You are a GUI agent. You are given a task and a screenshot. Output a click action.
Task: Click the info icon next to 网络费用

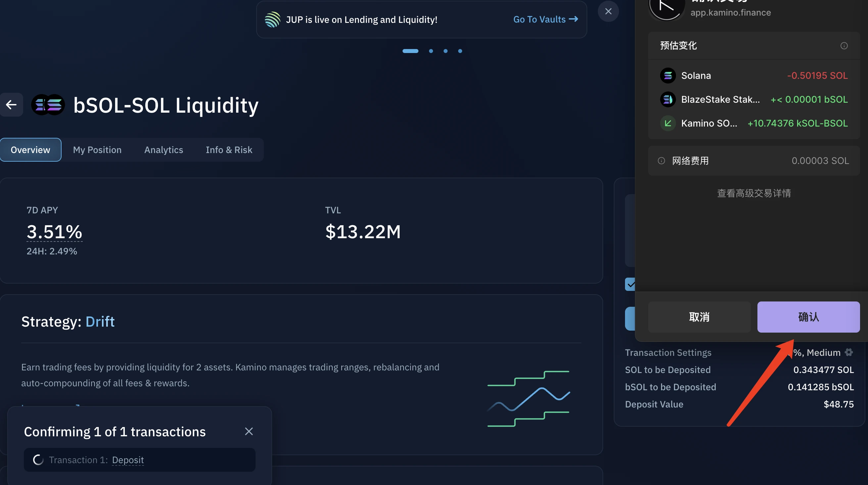point(661,161)
